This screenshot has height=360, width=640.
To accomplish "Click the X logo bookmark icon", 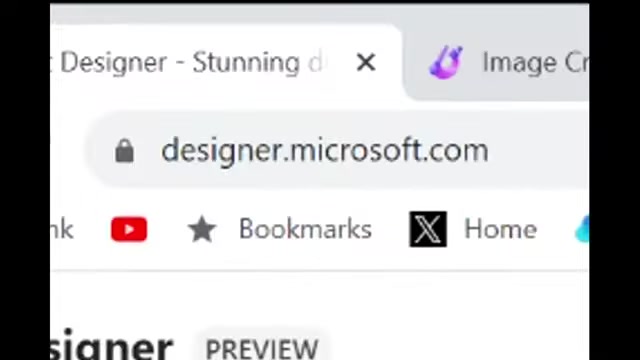I will (428, 229).
